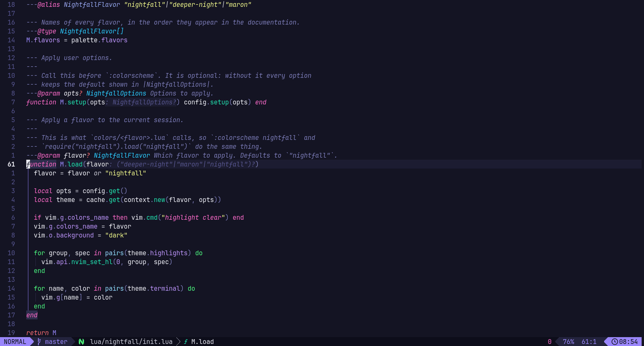Image resolution: width=644 pixels, height=346 pixels.
Task: Click the lua/nightfall/init.lua file path
Action: pos(131,342)
